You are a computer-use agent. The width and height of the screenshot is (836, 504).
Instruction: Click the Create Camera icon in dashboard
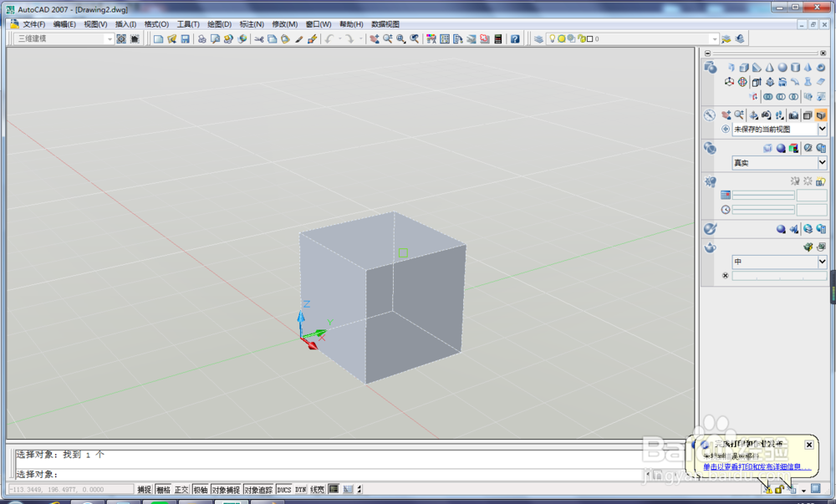click(x=793, y=115)
